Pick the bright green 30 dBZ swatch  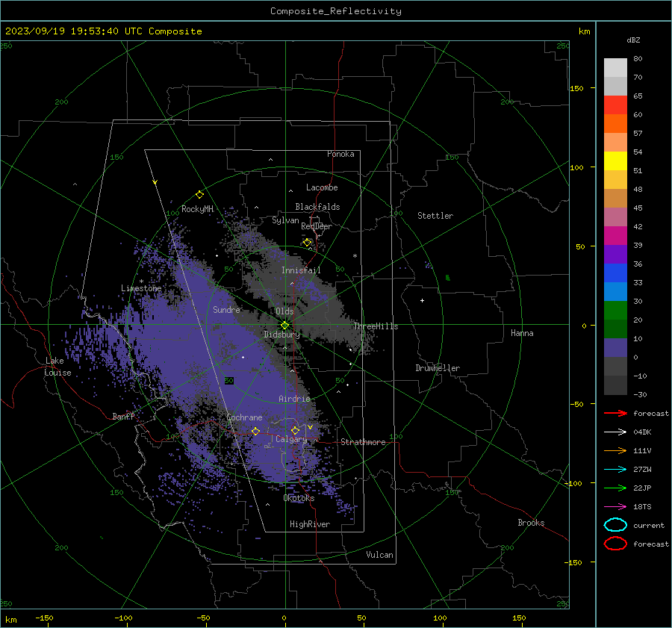615,311
